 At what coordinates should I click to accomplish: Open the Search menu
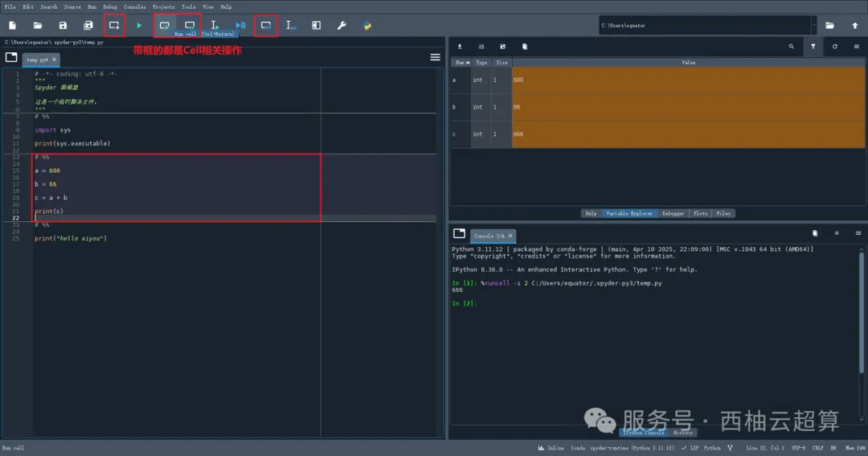click(x=49, y=6)
